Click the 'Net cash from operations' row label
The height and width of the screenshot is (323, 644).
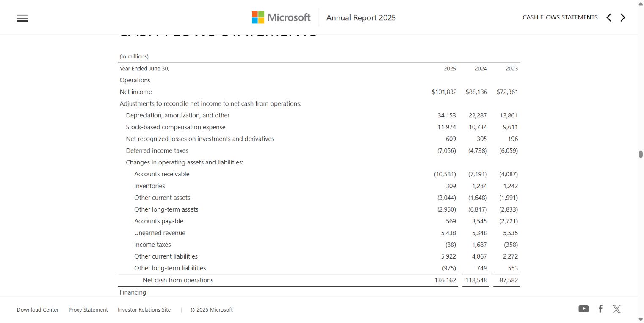click(178, 280)
